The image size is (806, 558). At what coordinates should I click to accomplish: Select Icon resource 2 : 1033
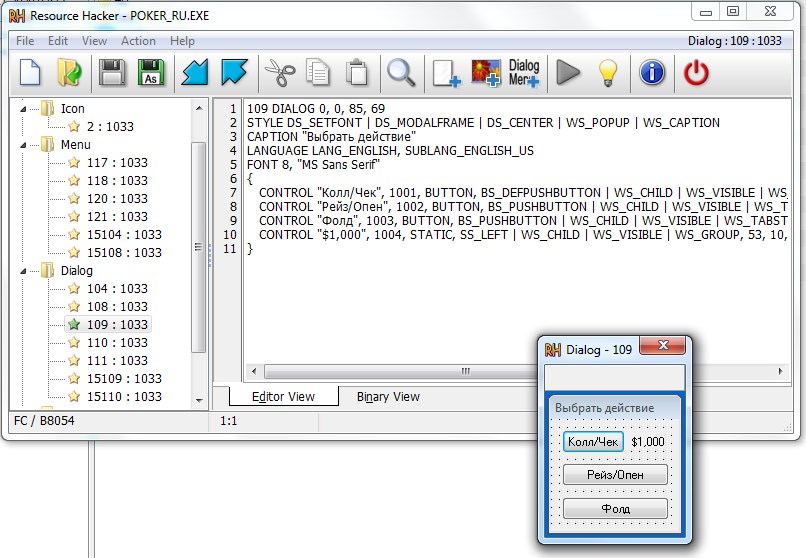[x=110, y=126]
